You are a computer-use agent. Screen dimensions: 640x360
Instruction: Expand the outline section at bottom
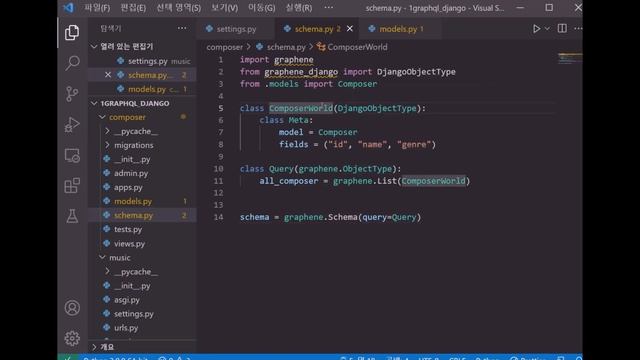tap(94, 347)
